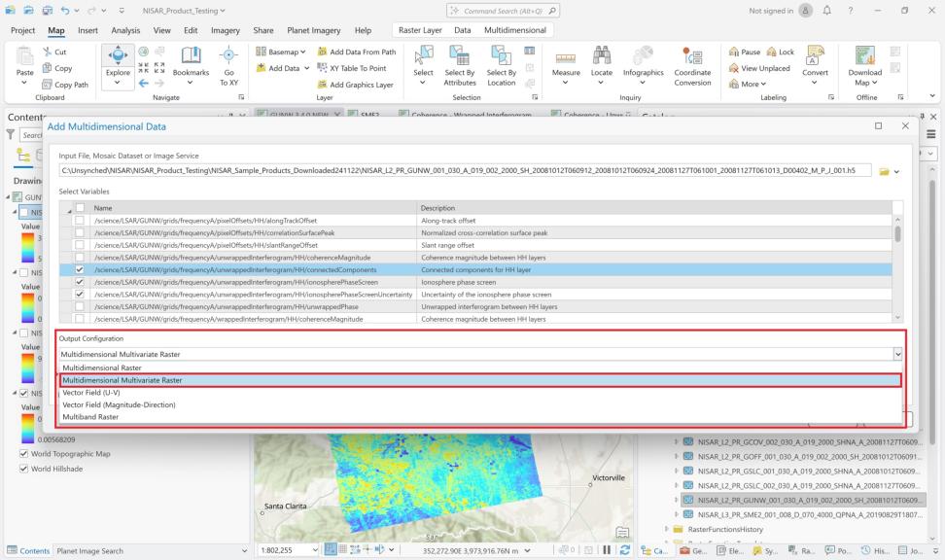Screen dimensions: 945x560
Task: Switch to Planet Image Search pane tab
Action: 89,551
